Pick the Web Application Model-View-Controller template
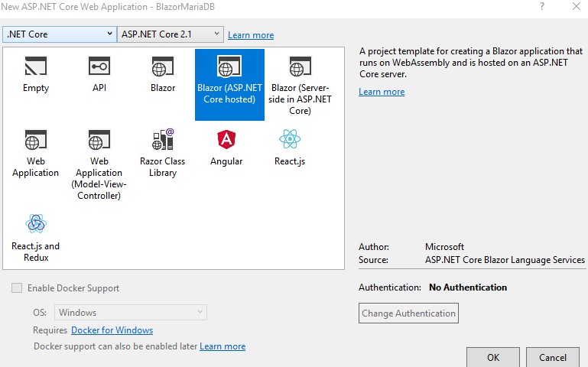Screen dimensions: 588x367 (99, 142)
